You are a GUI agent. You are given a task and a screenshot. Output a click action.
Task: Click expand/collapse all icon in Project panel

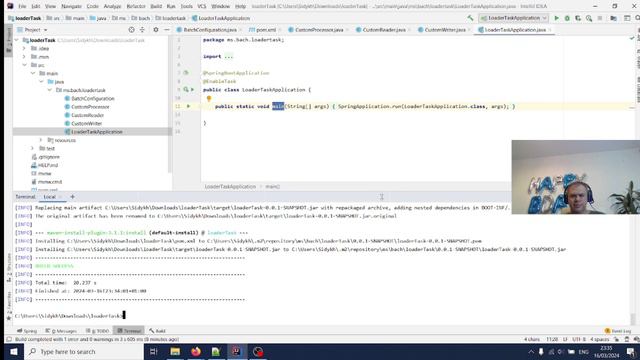[142, 30]
